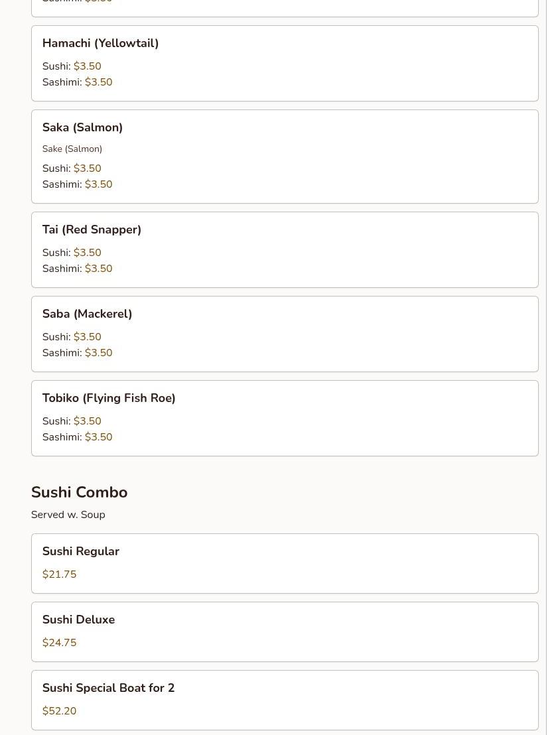This screenshot has height=735, width=560.
Task: Click the $24.75 Sushi Deluxe price
Action: click(59, 643)
